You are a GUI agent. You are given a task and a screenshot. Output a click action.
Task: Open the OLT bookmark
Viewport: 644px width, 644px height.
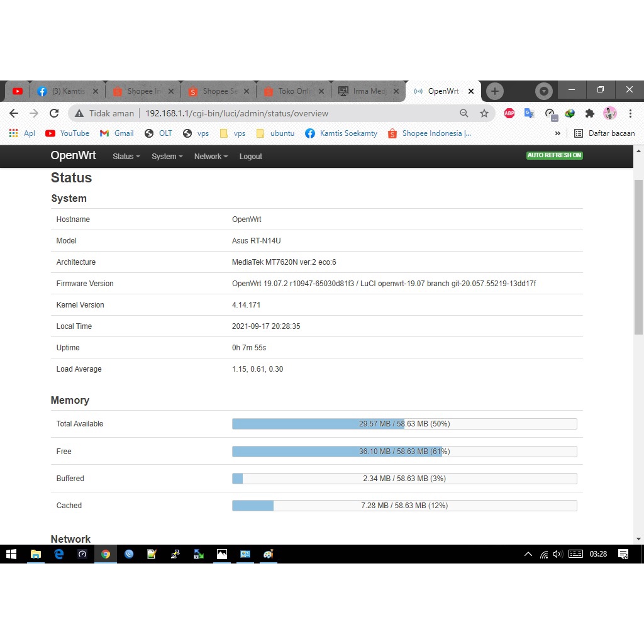pos(158,133)
